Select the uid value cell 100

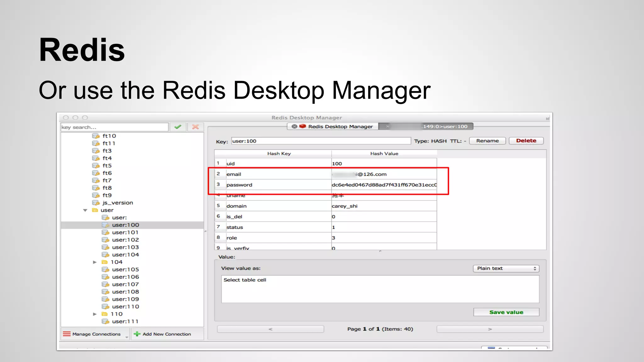click(x=384, y=163)
